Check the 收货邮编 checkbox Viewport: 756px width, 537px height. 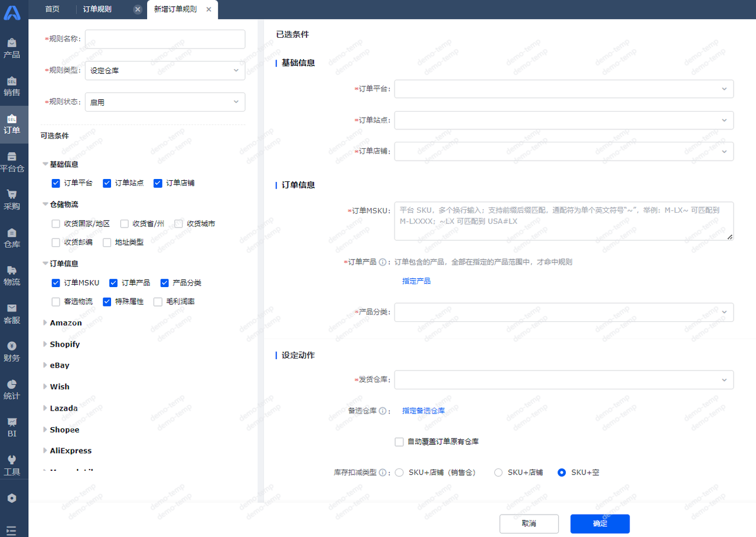pyautogui.click(x=56, y=242)
